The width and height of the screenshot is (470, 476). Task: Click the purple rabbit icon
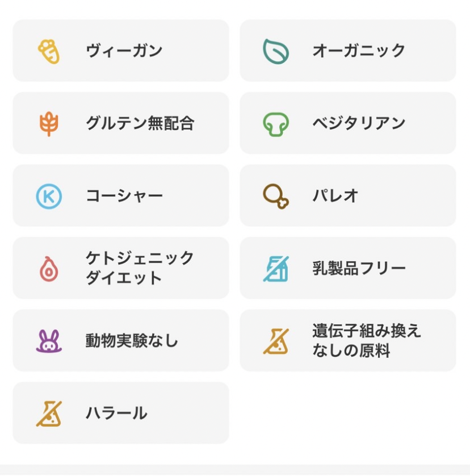click(49, 341)
